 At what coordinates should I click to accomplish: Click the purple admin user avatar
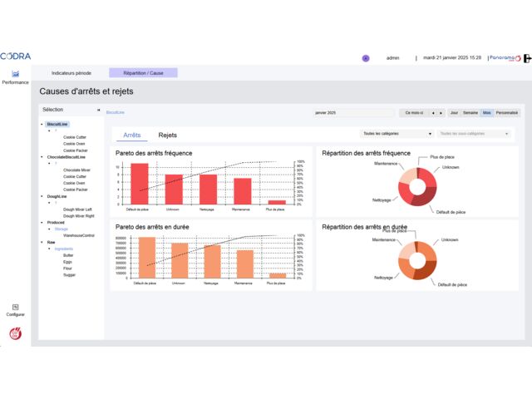click(x=366, y=58)
